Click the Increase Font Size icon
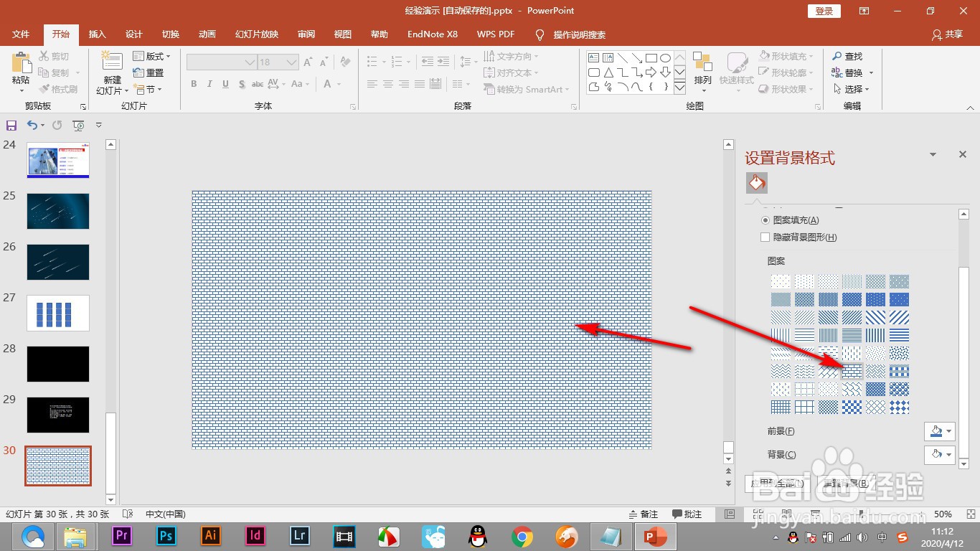The height and width of the screenshot is (551, 980). tap(308, 62)
